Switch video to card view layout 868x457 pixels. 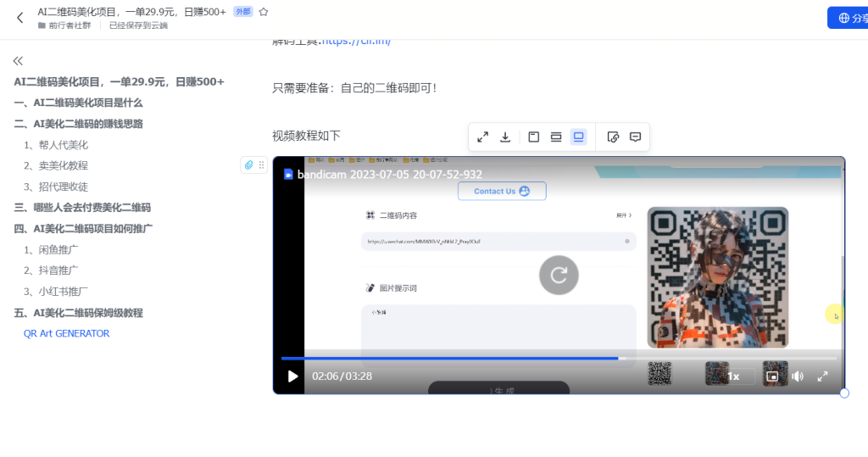click(534, 137)
